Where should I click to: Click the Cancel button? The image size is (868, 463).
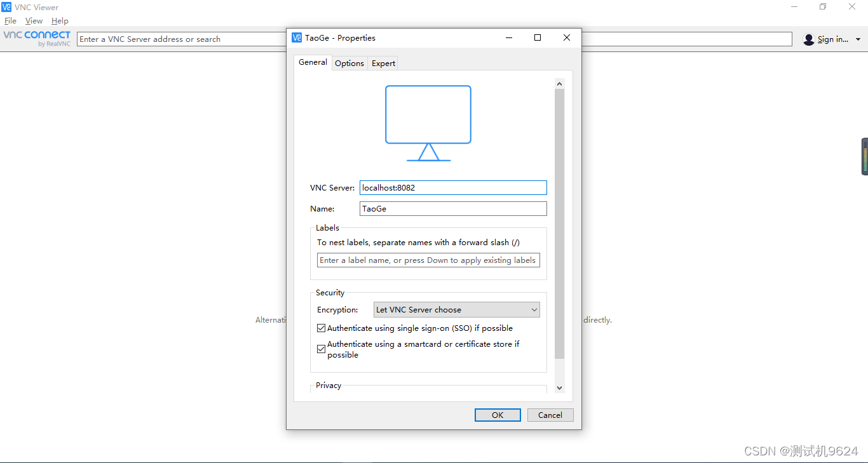[x=550, y=415]
